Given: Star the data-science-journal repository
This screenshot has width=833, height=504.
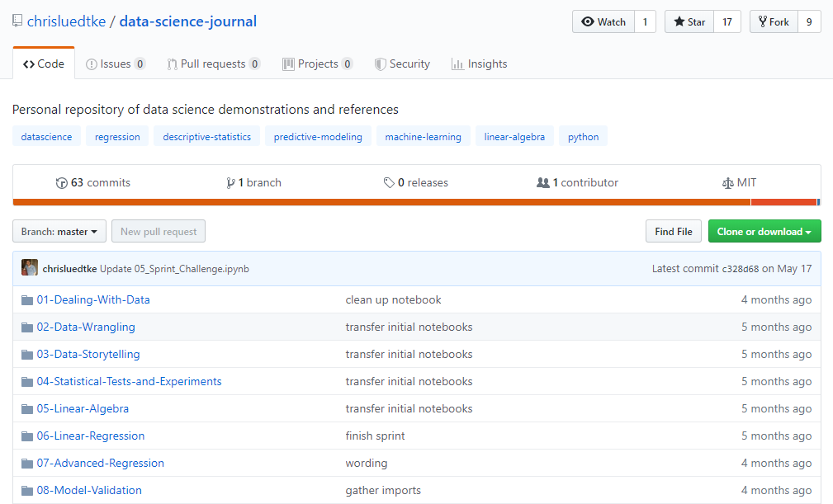Looking at the screenshot, I should coord(689,22).
